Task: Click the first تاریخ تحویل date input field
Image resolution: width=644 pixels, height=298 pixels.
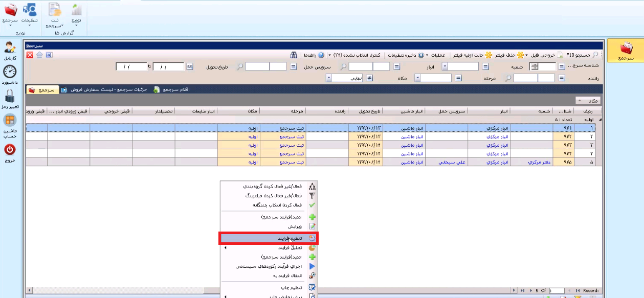Action: coord(168,66)
